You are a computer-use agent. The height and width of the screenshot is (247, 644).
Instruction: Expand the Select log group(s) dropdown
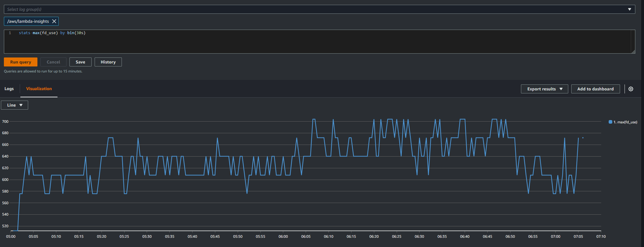coord(629,9)
